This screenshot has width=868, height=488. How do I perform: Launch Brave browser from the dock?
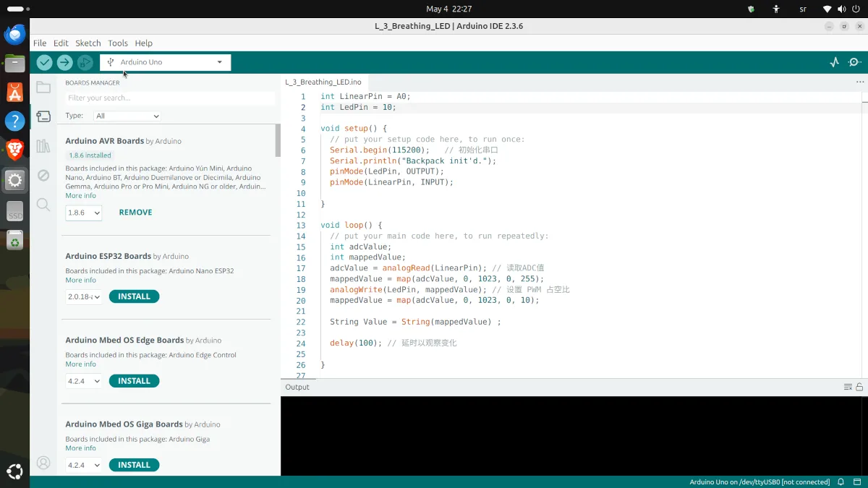click(15, 150)
